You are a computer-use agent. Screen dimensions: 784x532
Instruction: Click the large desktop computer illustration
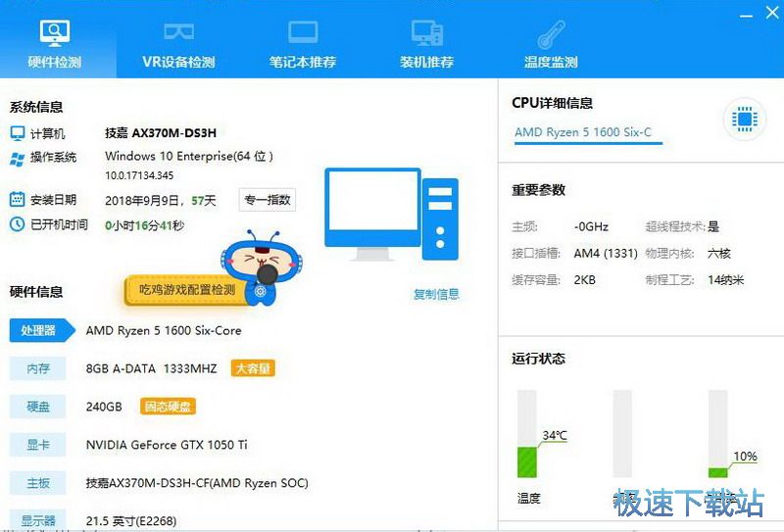coord(391,214)
